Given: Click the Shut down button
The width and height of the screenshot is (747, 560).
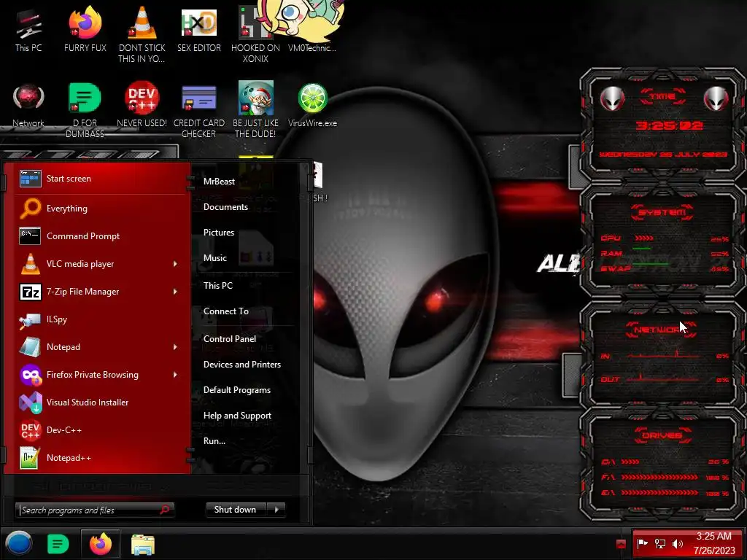Looking at the screenshot, I should [x=237, y=510].
